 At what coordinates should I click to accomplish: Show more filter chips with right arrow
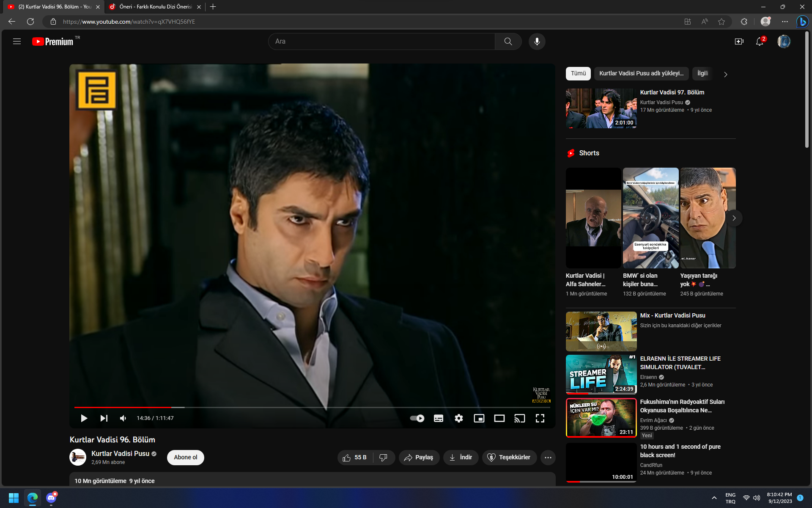point(726,74)
